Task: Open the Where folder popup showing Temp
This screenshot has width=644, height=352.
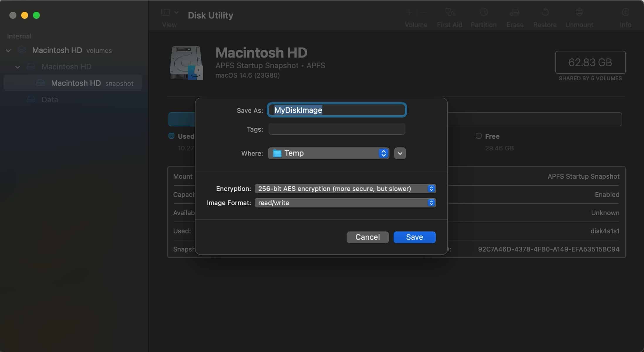Action: tap(328, 153)
